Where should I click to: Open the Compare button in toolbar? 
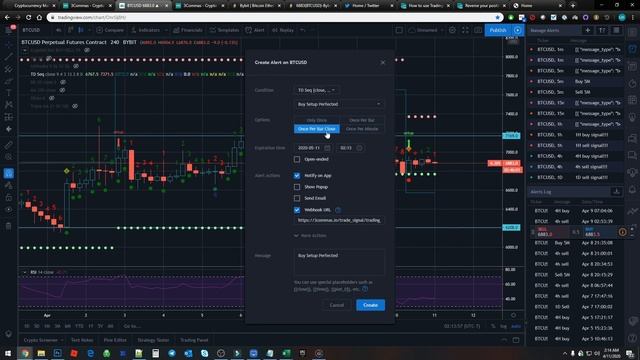(110, 30)
